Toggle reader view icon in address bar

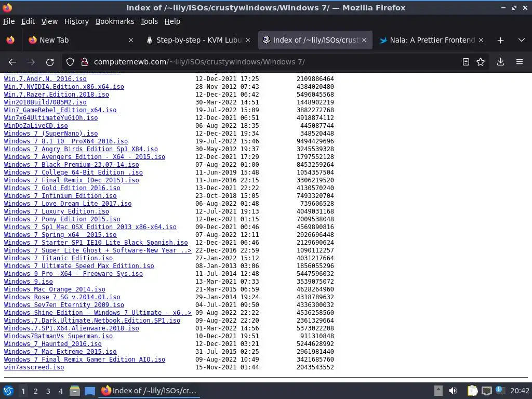tap(466, 62)
